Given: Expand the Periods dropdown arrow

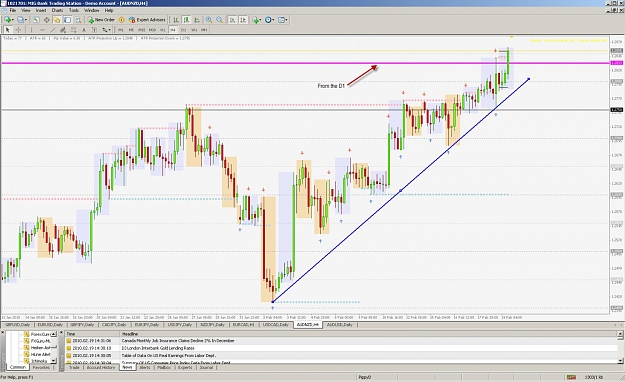Looking at the screenshot, I should click(x=273, y=20).
